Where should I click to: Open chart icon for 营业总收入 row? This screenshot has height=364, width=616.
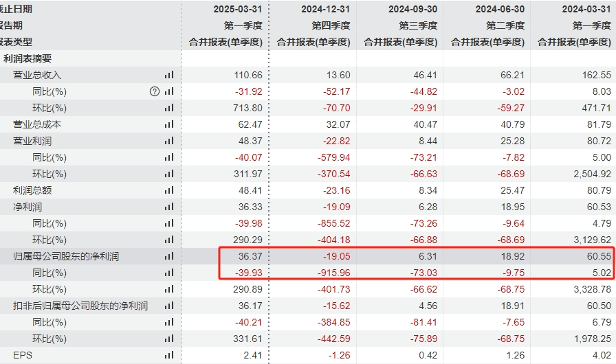click(x=169, y=75)
